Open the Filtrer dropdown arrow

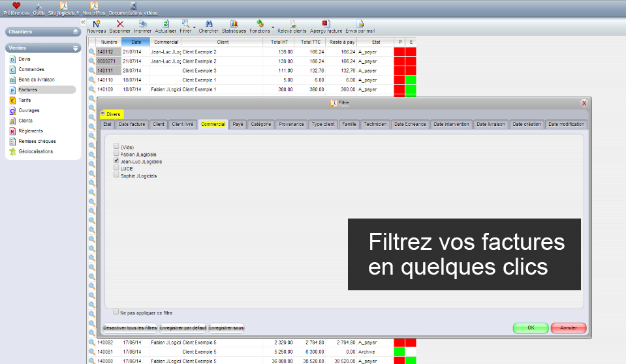[x=195, y=27]
